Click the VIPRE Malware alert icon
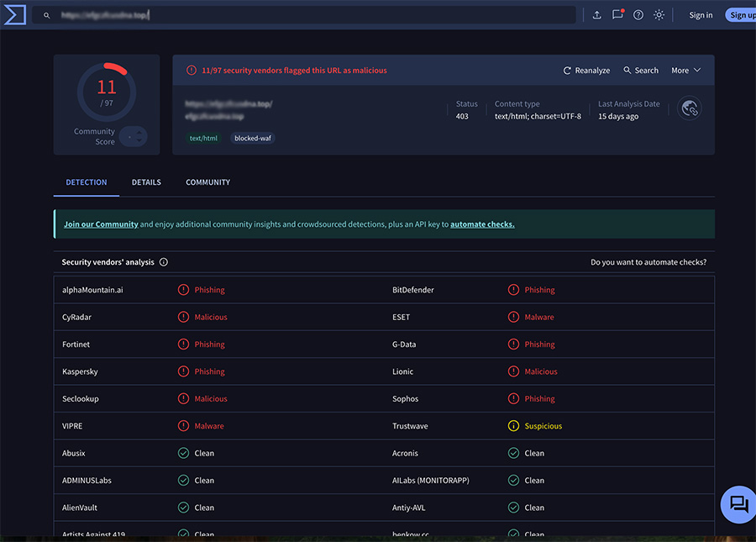 (x=183, y=426)
